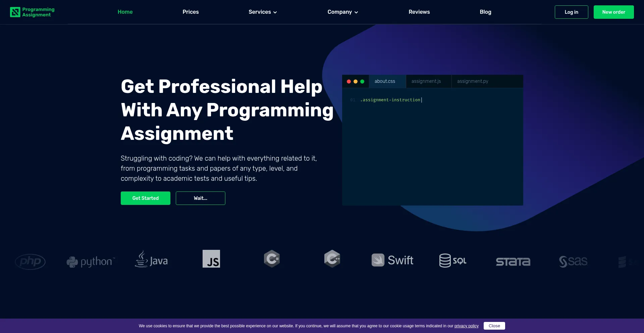
Task: Go to the Reviews page
Action: (419, 12)
